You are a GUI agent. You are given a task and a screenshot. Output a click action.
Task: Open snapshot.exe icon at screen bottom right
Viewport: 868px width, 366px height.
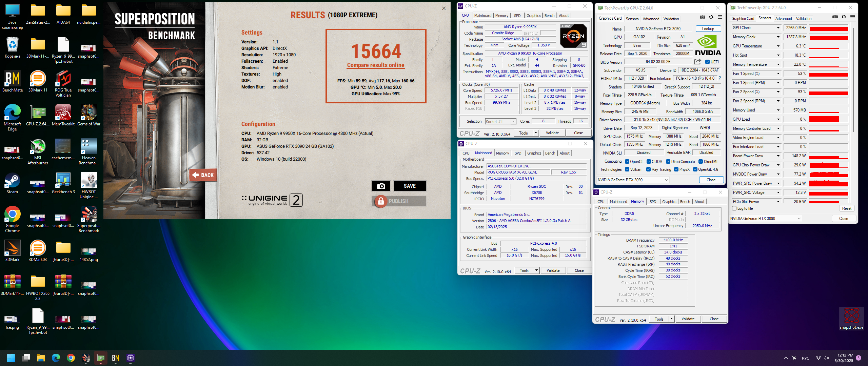point(851,318)
